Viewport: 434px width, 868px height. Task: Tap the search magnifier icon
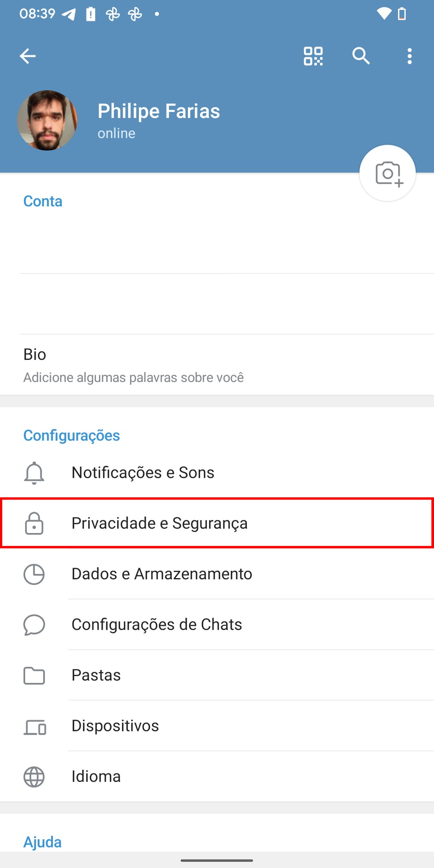coord(361,56)
